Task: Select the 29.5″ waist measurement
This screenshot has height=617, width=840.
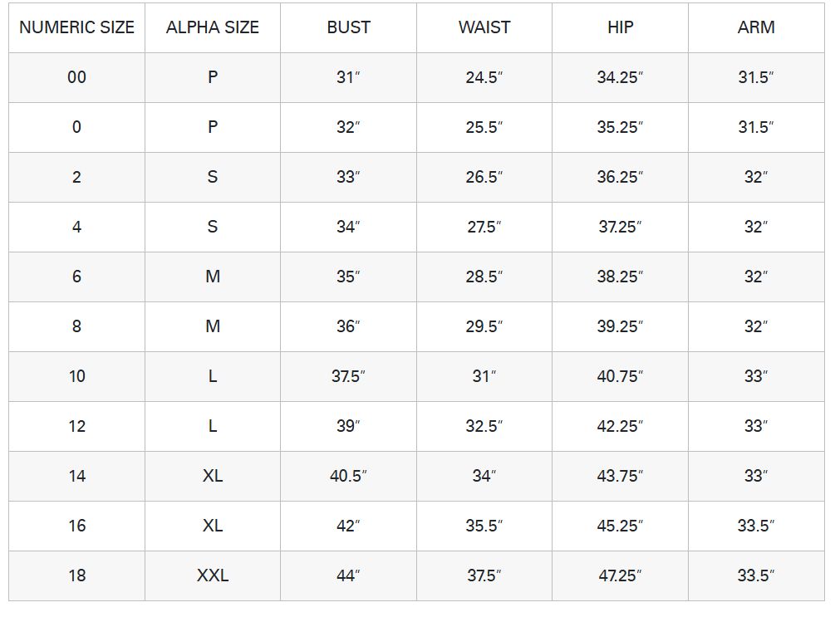Action: (x=484, y=326)
